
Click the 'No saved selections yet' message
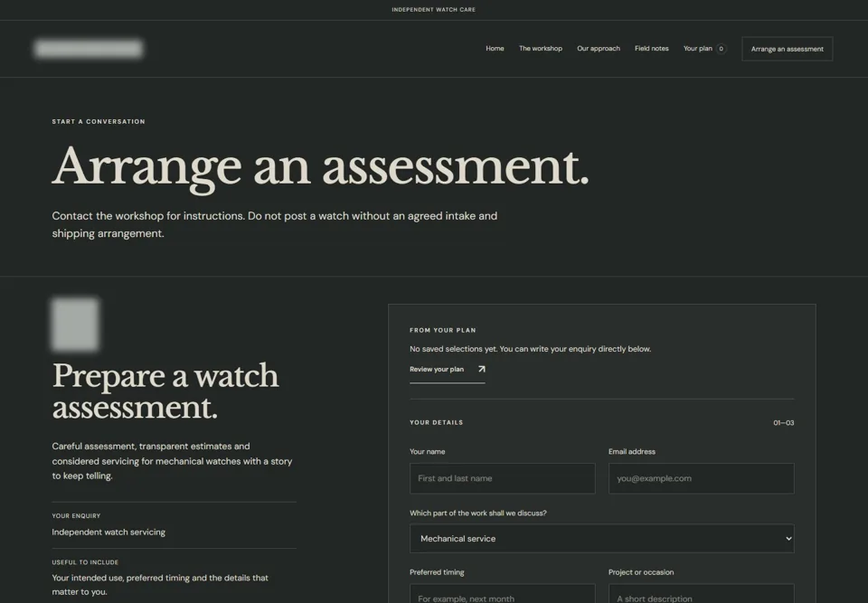coord(531,349)
